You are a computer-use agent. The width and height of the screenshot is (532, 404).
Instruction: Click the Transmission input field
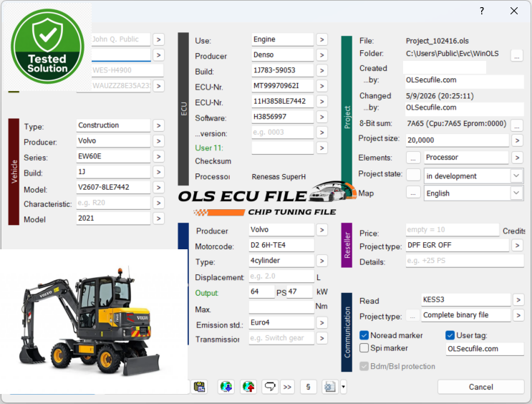281,338
